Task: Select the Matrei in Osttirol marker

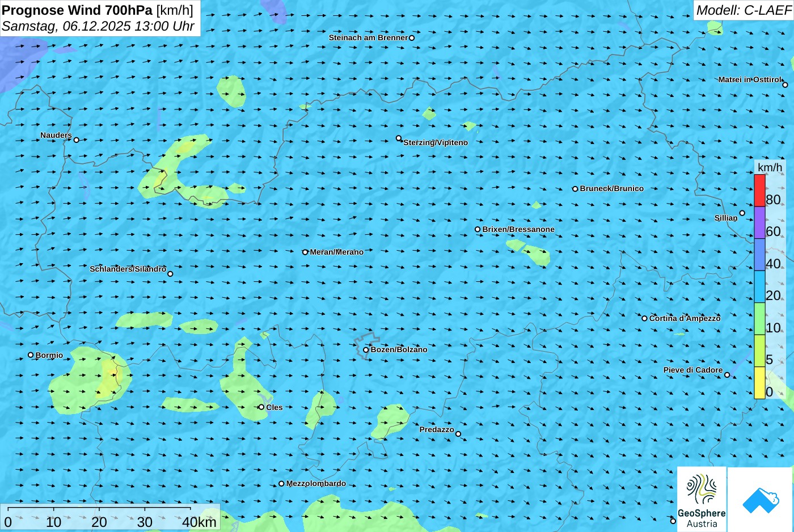Action: coord(785,85)
